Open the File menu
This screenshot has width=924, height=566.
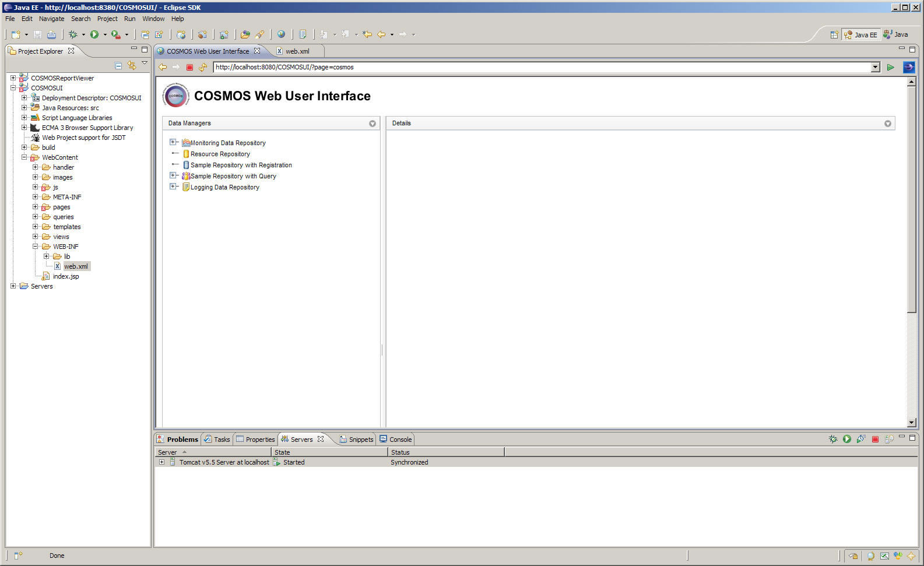(x=10, y=19)
